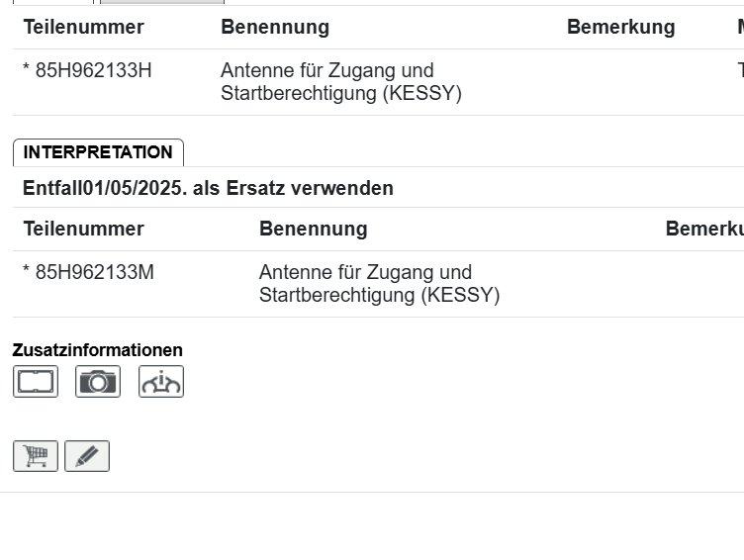
Task: Click the KESSY description for part 85H962133H
Action: (340, 82)
